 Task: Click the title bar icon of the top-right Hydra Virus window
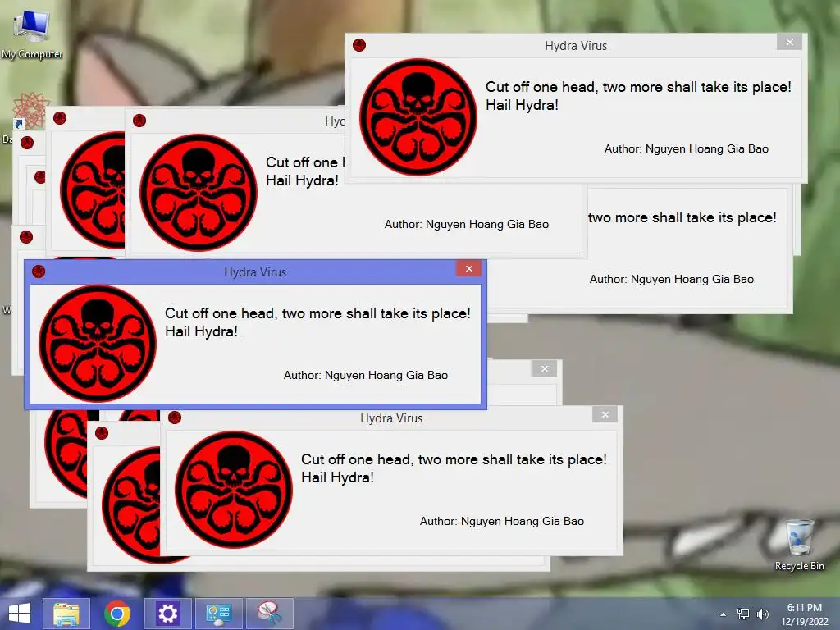(359, 46)
